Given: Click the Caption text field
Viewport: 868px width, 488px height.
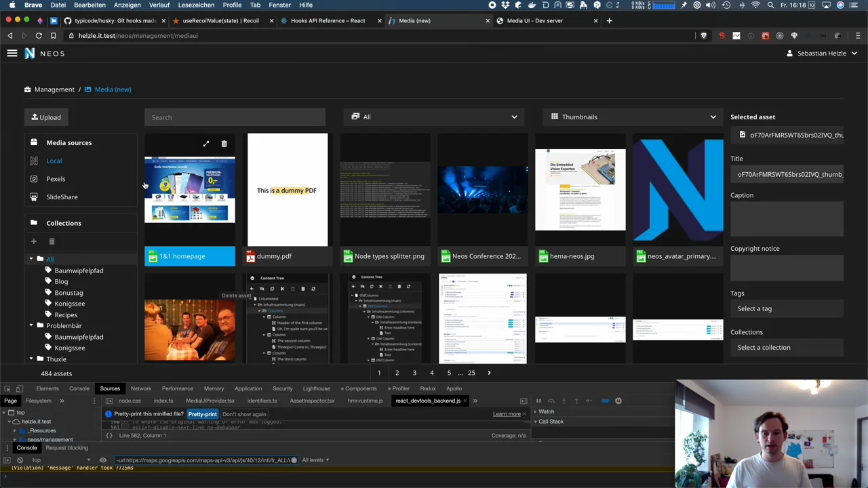Looking at the screenshot, I should pos(787,220).
